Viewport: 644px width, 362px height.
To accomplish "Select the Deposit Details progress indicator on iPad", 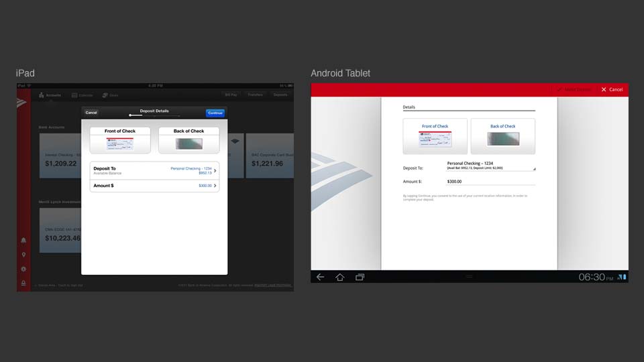I will (154, 115).
